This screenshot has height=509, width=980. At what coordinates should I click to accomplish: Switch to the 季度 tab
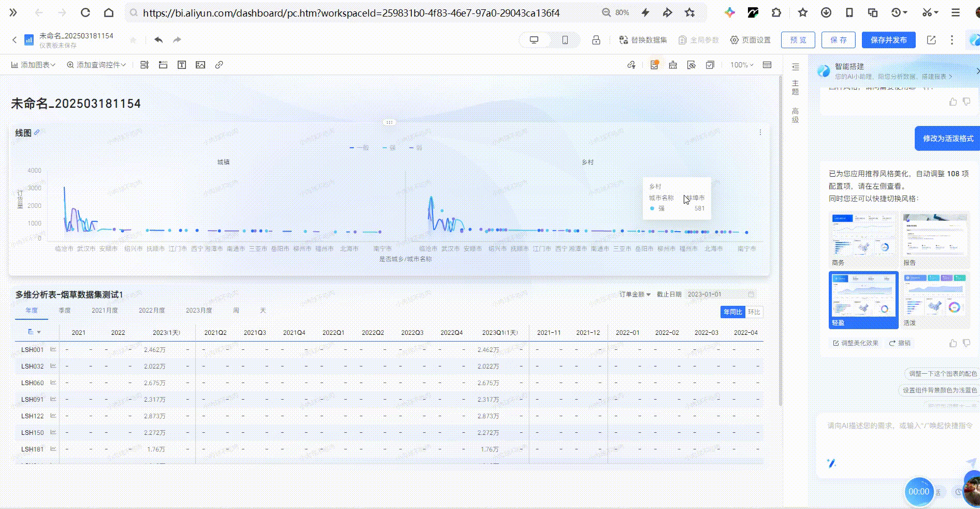click(65, 310)
